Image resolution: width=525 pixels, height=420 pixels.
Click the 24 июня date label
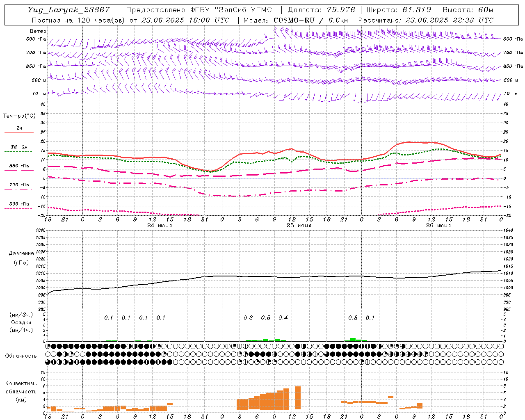(x=160, y=226)
